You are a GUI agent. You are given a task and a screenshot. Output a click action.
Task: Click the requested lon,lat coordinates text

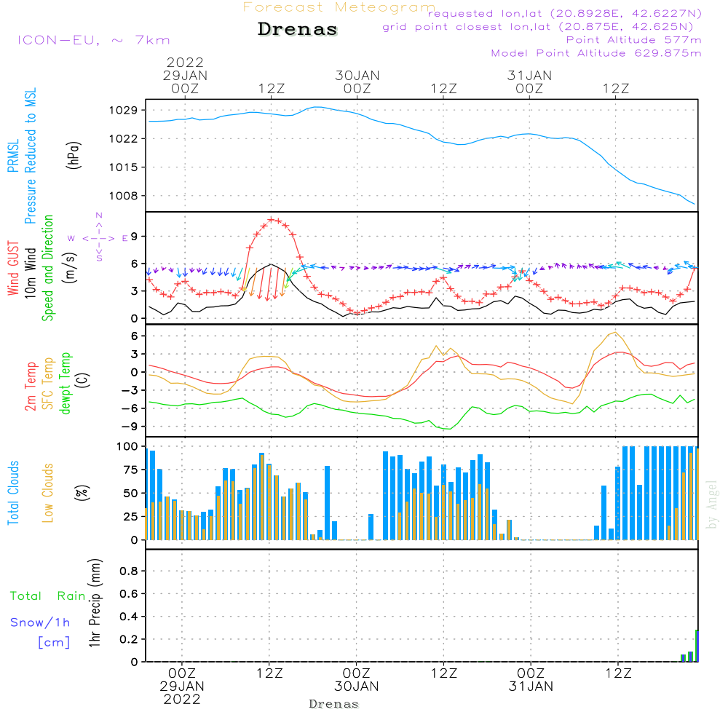pyautogui.click(x=565, y=14)
